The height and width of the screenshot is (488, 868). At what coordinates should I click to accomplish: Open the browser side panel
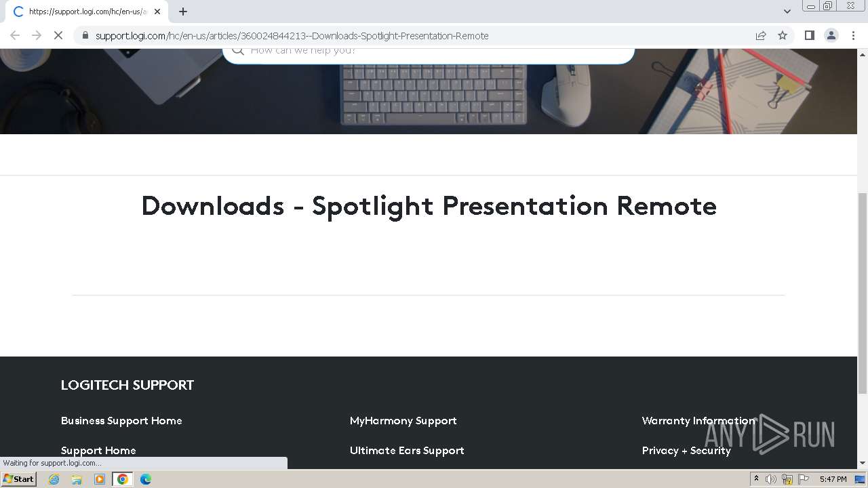tap(809, 35)
